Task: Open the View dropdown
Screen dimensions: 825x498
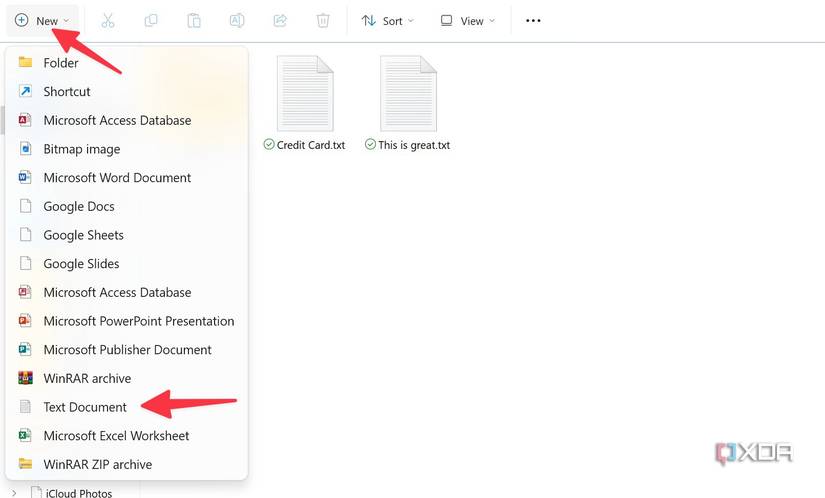Action: pyautogui.click(x=468, y=21)
